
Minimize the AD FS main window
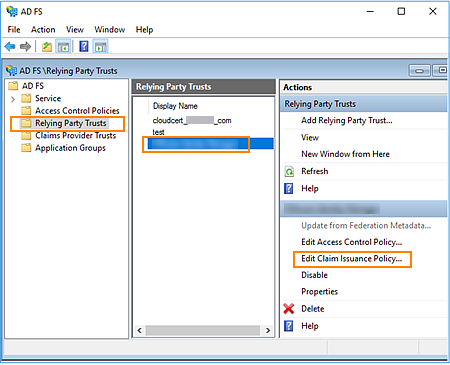click(370, 12)
